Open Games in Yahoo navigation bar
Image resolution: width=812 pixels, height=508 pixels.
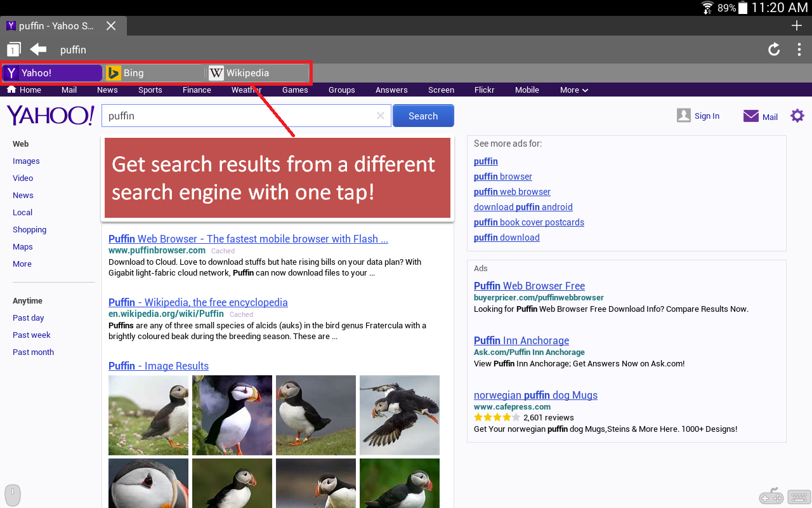pos(295,90)
